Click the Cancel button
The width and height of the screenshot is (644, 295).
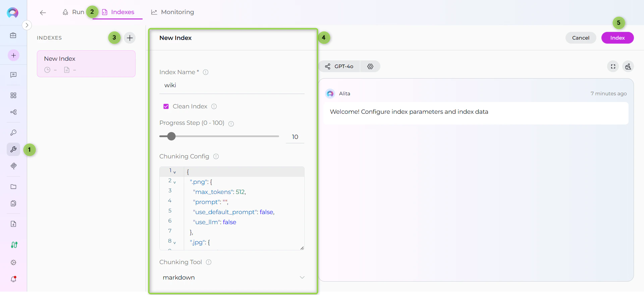pyautogui.click(x=581, y=38)
